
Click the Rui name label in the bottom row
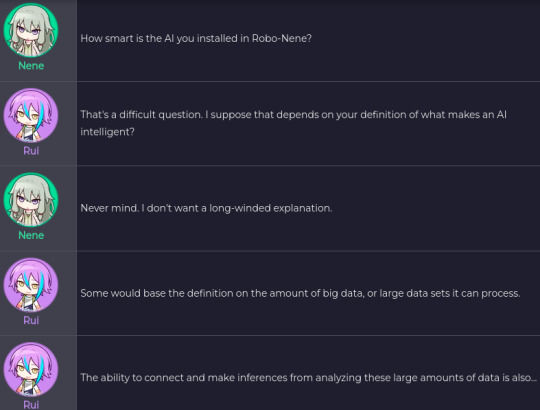[x=31, y=404]
